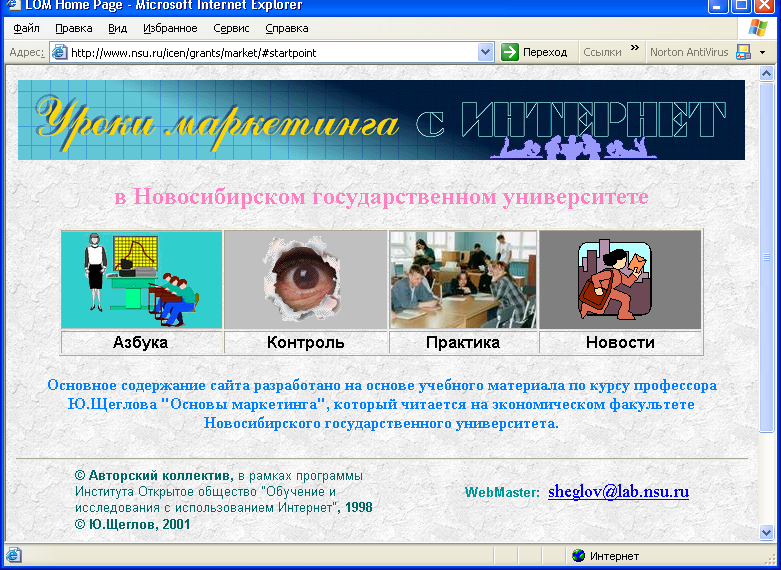
Task: Click the Уроки маркетинга banner image
Action: 382,120
